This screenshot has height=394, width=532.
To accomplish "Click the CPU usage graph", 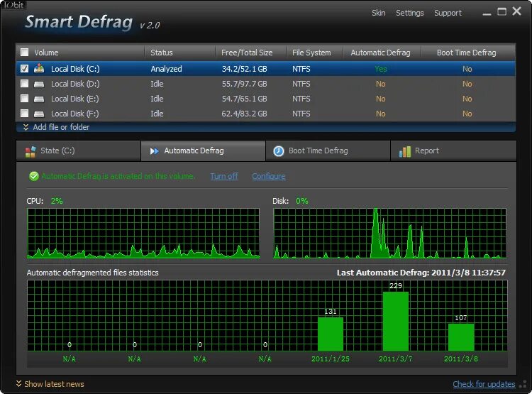I will [143, 234].
